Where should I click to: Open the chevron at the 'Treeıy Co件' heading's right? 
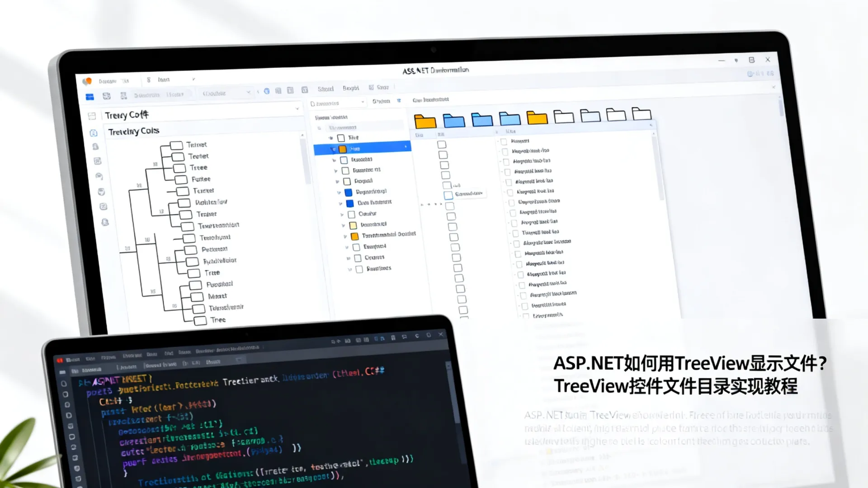pos(297,108)
